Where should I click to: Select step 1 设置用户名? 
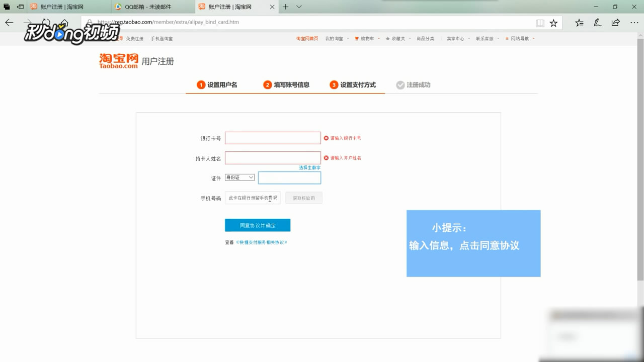point(217,85)
